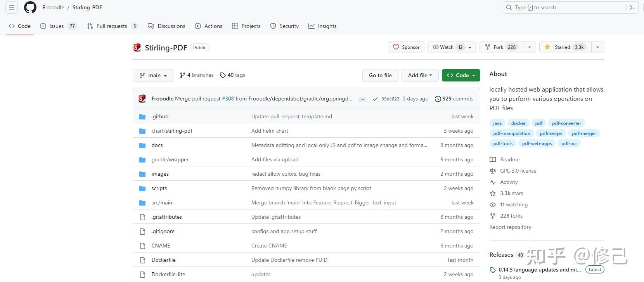The height and width of the screenshot is (282, 644).
Task: Open the hamburger navigation menu
Action: 12,7
